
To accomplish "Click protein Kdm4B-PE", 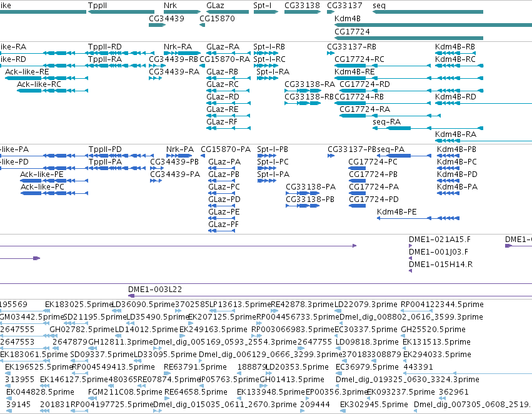I will pyautogui.click(x=418, y=218).
